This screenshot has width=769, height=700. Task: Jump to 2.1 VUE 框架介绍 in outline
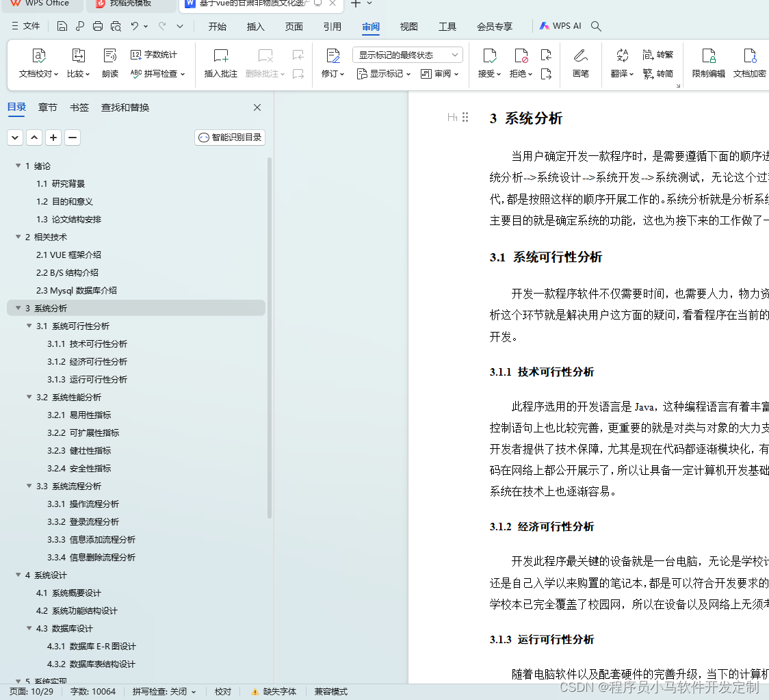click(x=68, y=255)
